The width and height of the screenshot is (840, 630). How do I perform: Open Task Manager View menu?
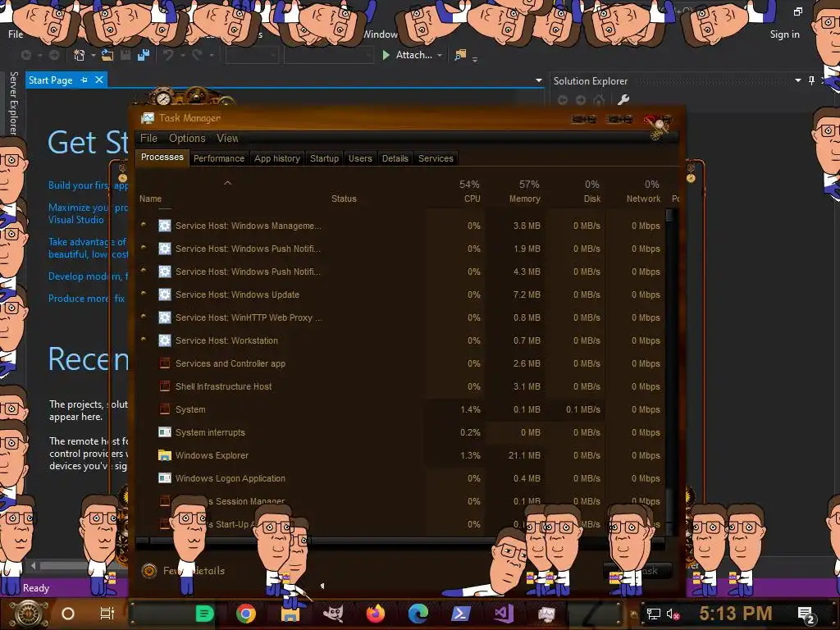point(227,138)
